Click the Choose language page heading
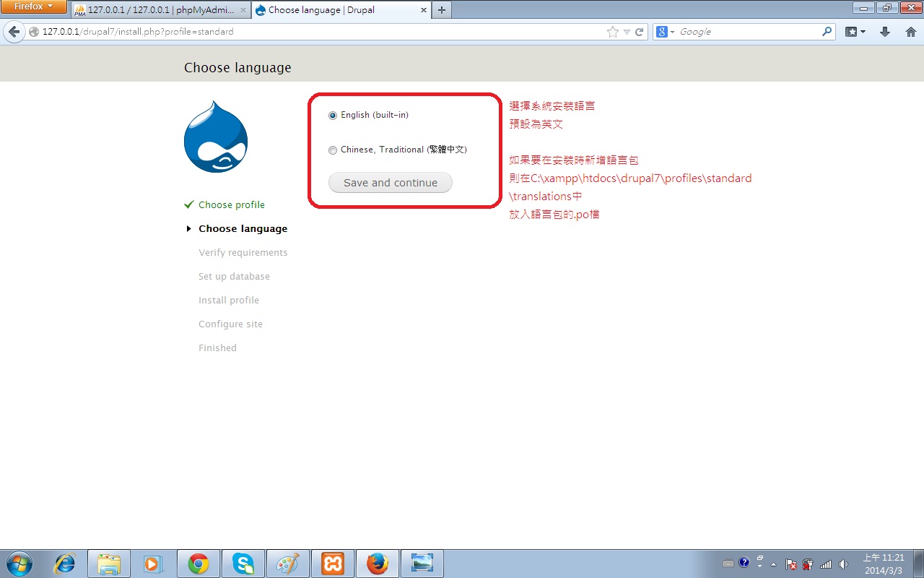The image size is (924, 578). pyautogui.click(x=237, y=68)
